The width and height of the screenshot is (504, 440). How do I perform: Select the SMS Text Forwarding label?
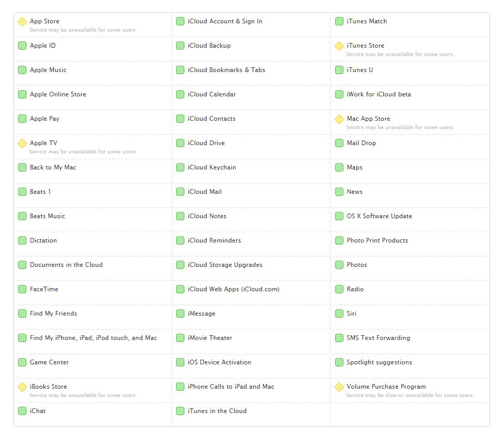pyautogui.click(x=378, y=338)
